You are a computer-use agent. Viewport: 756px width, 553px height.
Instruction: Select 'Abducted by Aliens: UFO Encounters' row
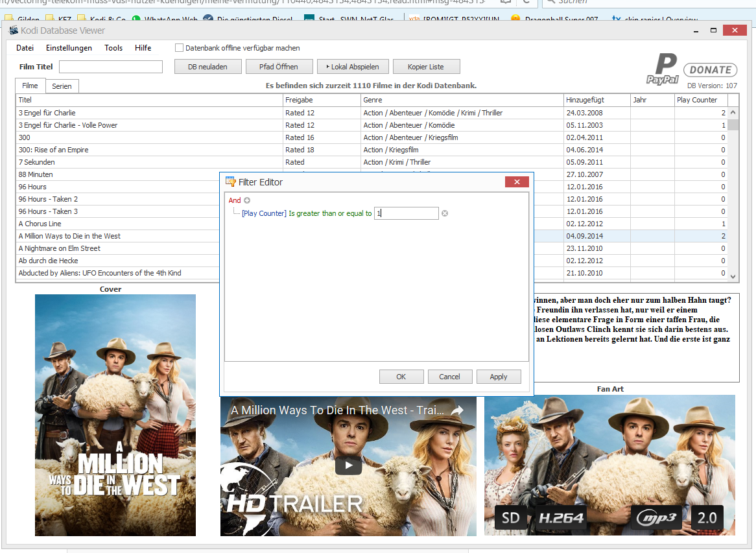(117, 273)
